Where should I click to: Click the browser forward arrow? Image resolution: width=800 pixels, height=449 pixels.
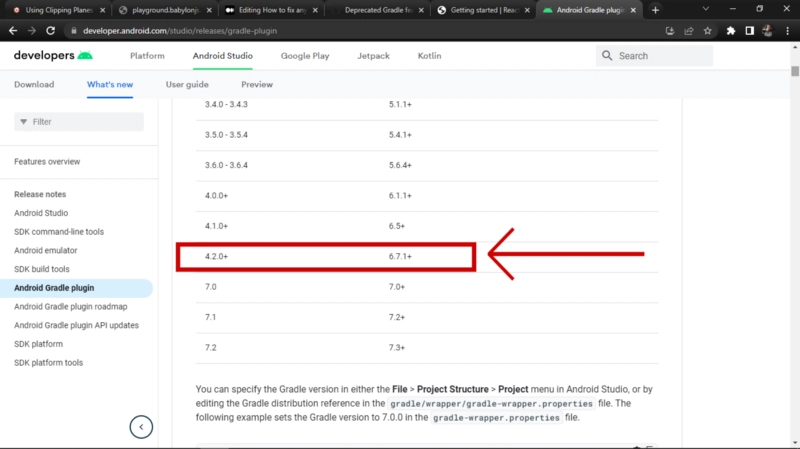(32, 31)
